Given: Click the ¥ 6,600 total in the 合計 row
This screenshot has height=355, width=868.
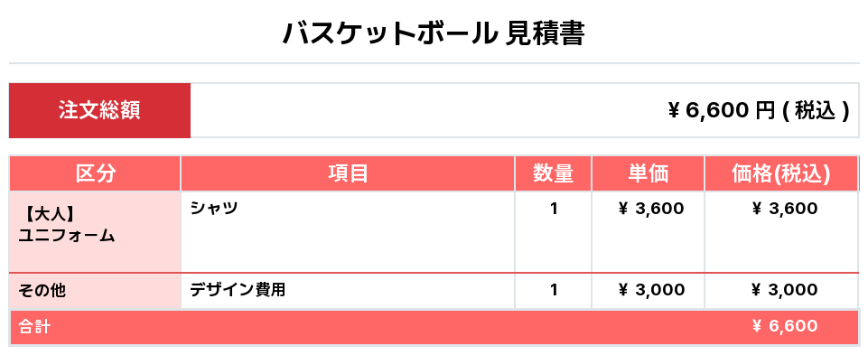Looking at the screenshot, I should click(x=785, y=326).
